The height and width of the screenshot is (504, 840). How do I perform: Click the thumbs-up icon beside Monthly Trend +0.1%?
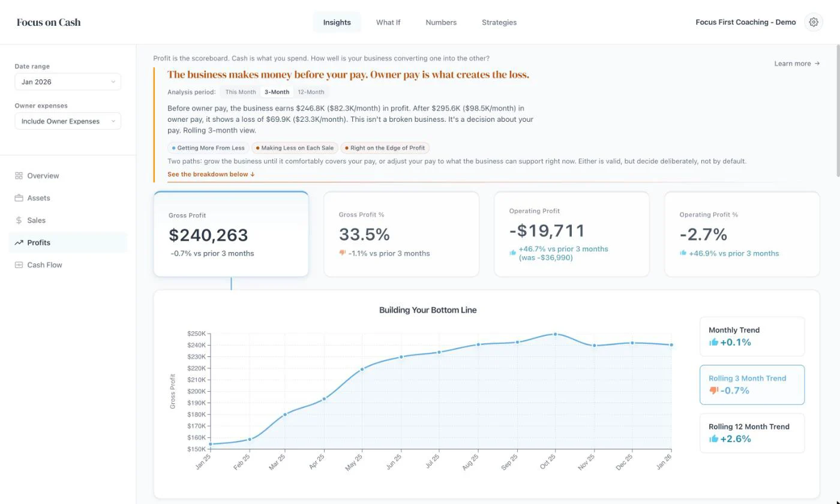pyautogui.click(x=713, y=342)
